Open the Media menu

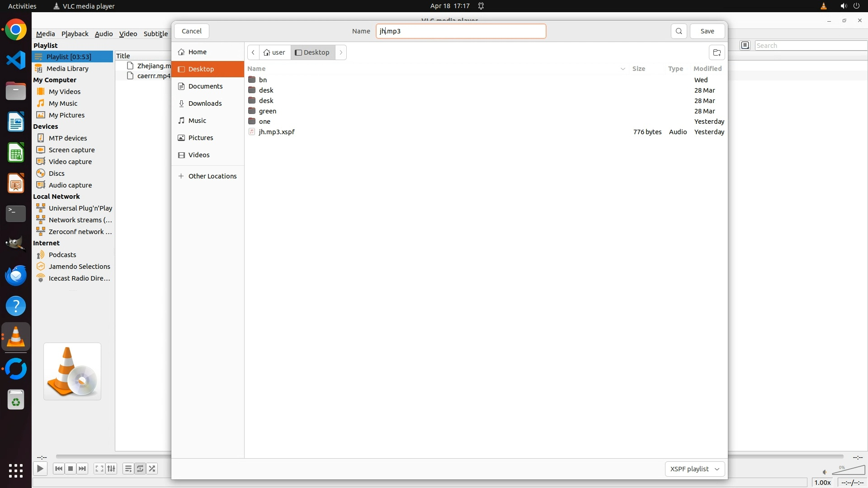coord(45,34)
